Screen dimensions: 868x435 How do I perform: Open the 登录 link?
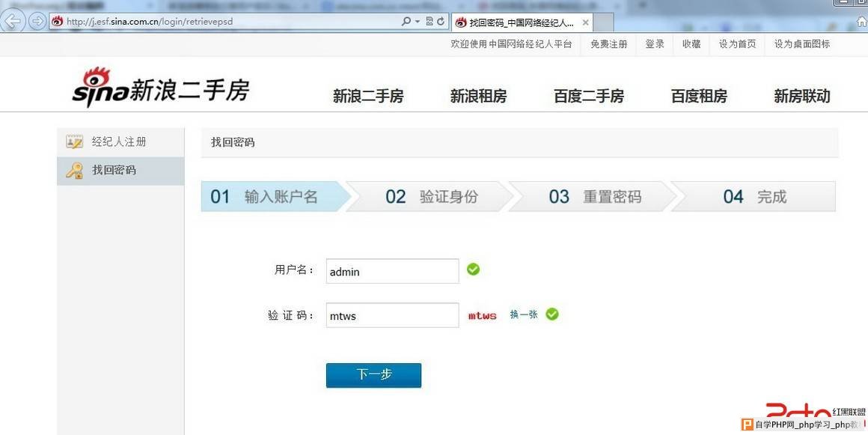[654, 44]
